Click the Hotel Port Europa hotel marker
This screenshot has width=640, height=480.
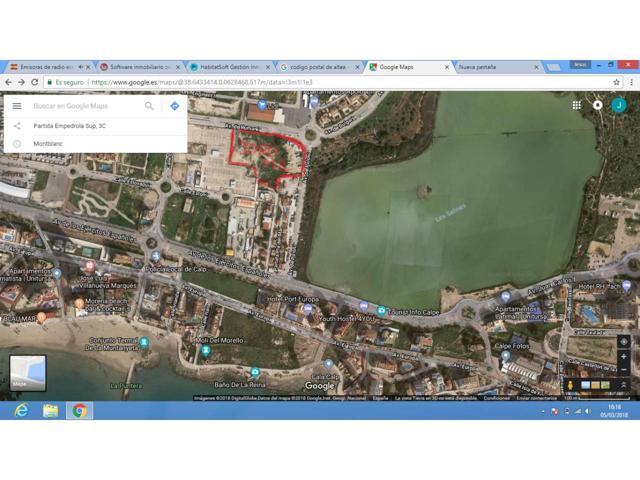tap(308, 309)
